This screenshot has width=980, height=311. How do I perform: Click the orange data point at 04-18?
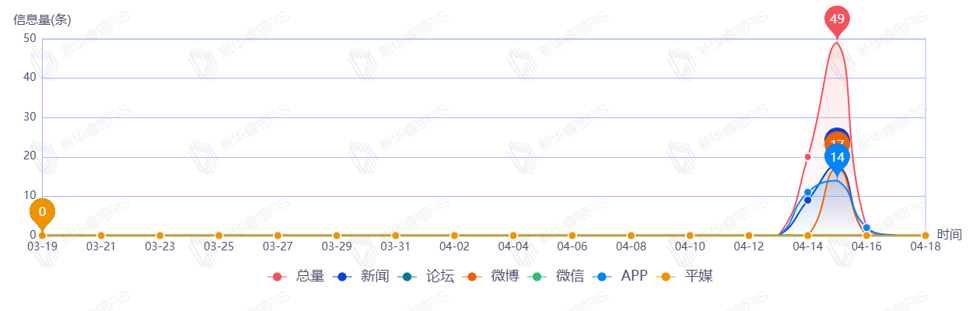926,236
